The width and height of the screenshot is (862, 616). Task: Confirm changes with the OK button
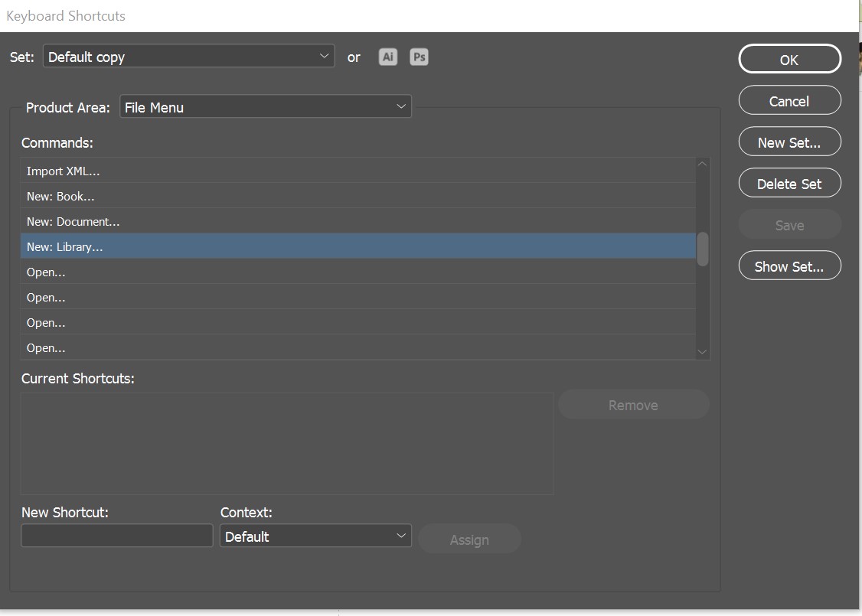[x=789, y=59]
